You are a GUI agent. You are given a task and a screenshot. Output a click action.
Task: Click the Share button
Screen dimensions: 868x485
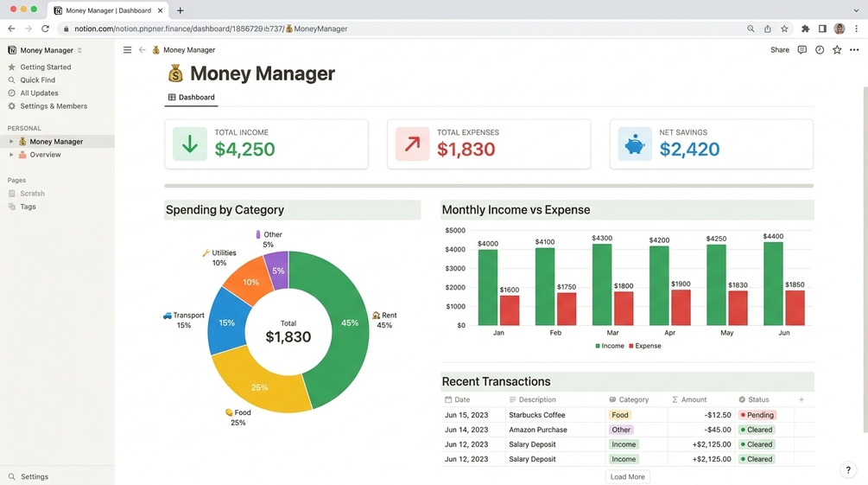click(x=779, y=50)
